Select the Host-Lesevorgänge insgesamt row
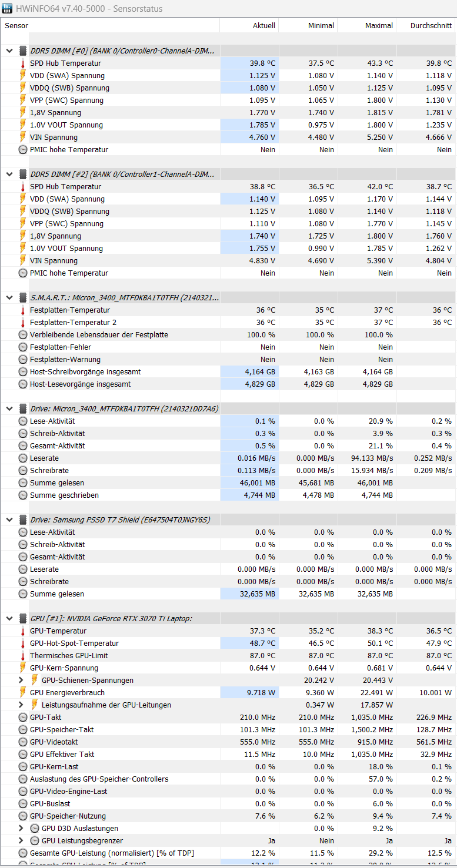Image resolution: width=457 pixels, height=868 pixels. (x=228, y=384)
